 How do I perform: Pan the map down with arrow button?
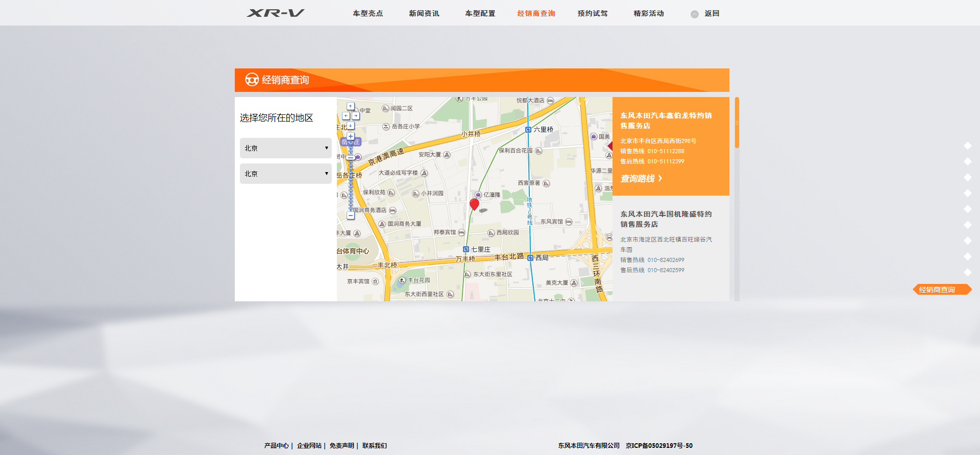[x=351, y=125]
